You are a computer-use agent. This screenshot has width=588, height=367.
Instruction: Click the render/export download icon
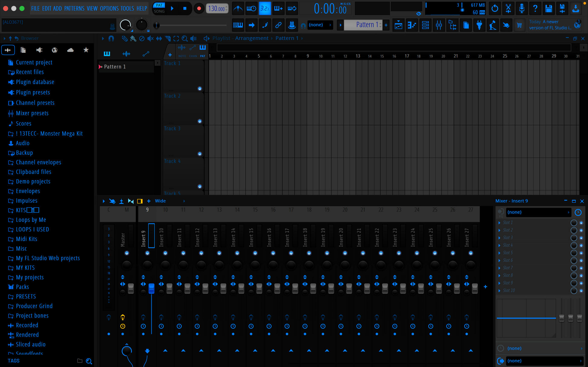tap(576, 8)
